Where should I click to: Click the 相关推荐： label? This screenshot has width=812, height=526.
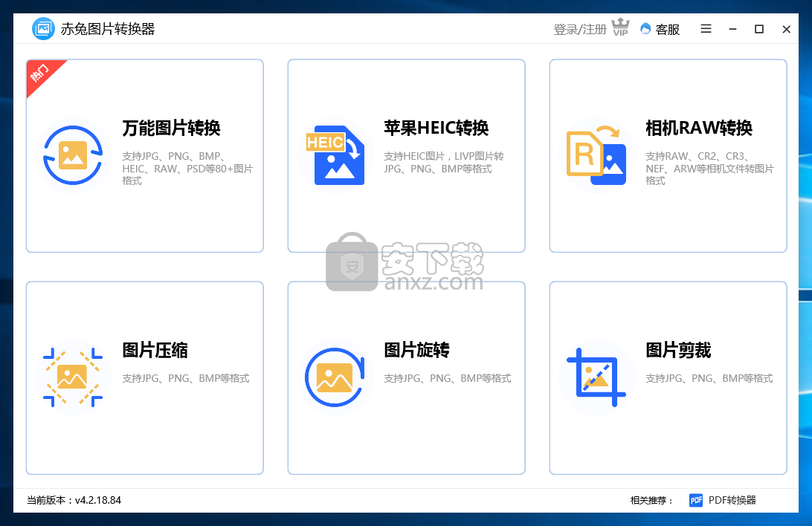(x=652, y=500)
